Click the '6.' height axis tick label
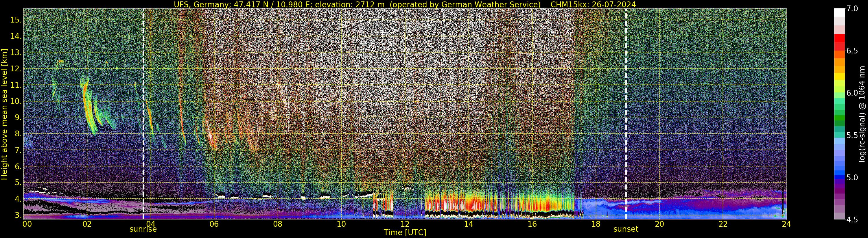868x238 pixels. click(x=18, y=166)
